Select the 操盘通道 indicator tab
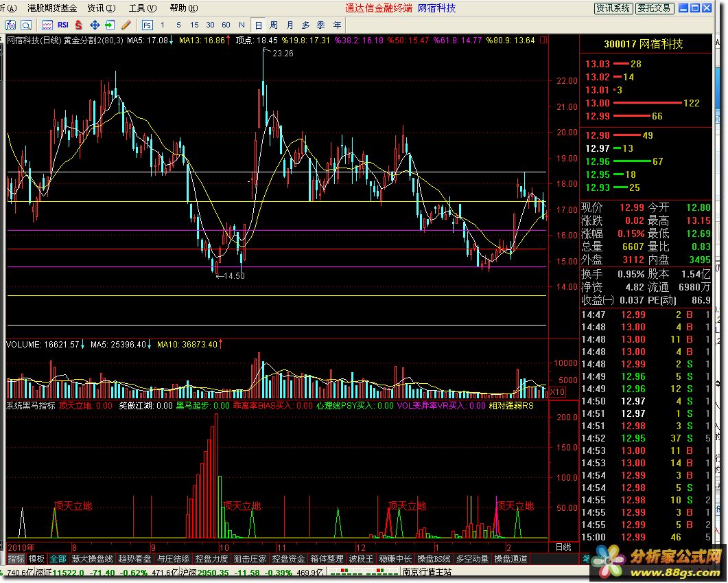The height and width of the screenshot is (583, 728). point(510,559)
